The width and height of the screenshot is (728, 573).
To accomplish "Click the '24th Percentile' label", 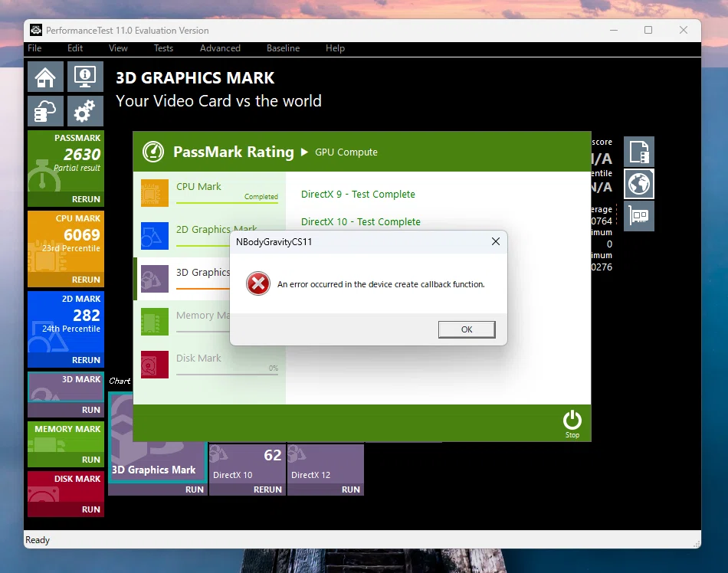I will pyautogui.click(x=71, y=329).
